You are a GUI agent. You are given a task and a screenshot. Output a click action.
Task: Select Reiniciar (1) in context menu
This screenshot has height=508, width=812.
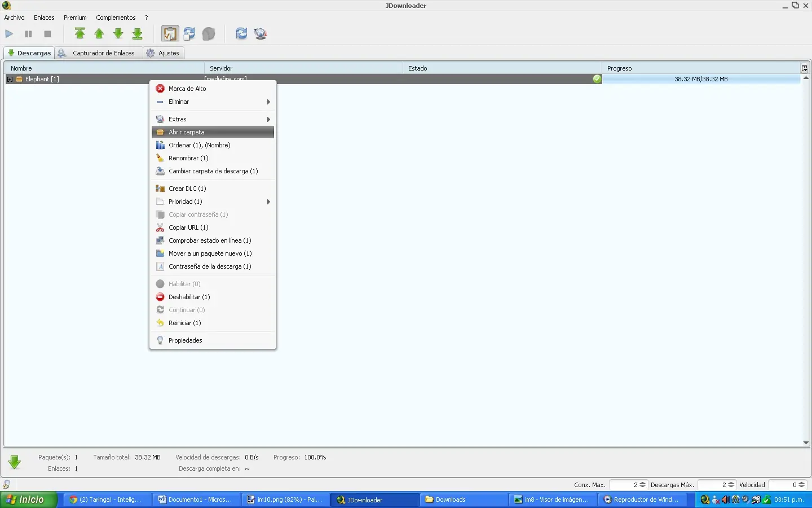[x=213, y=323]
